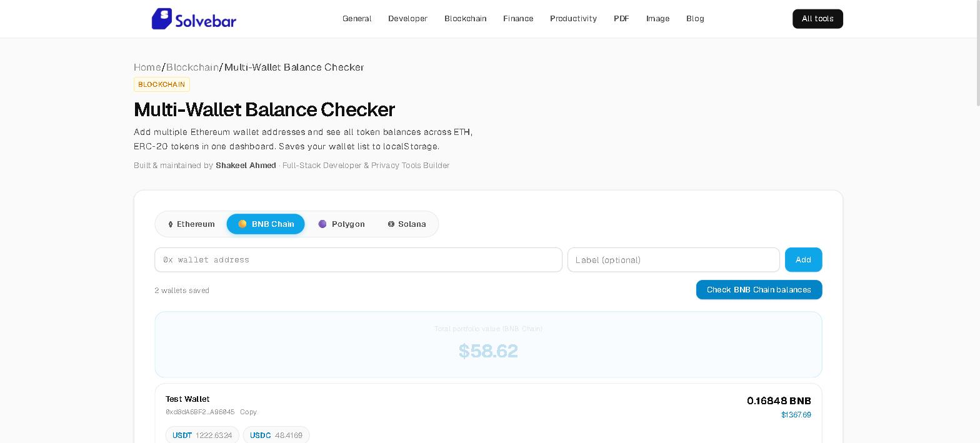Click the Multi-Wallet Balance Checker breadcrumb
Viewport: 980px width, 443px height.
click(x=294, y=67)
